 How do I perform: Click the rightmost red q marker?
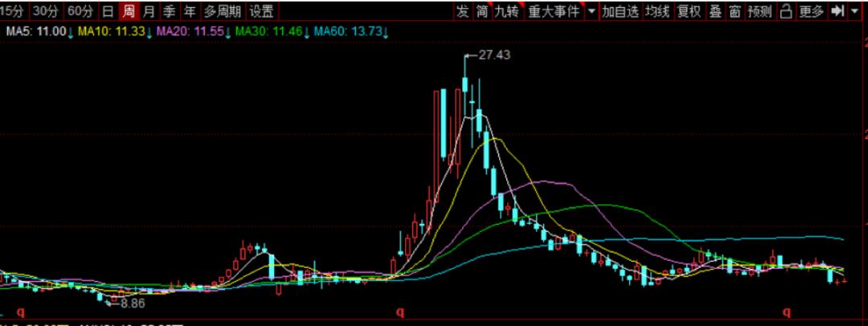click(x=788, y=312)
